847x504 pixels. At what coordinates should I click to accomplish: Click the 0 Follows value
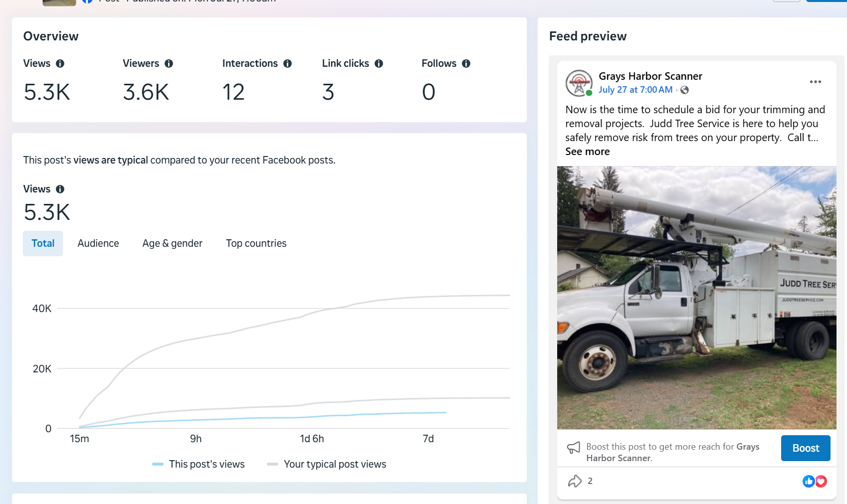[x=428, y=92]
